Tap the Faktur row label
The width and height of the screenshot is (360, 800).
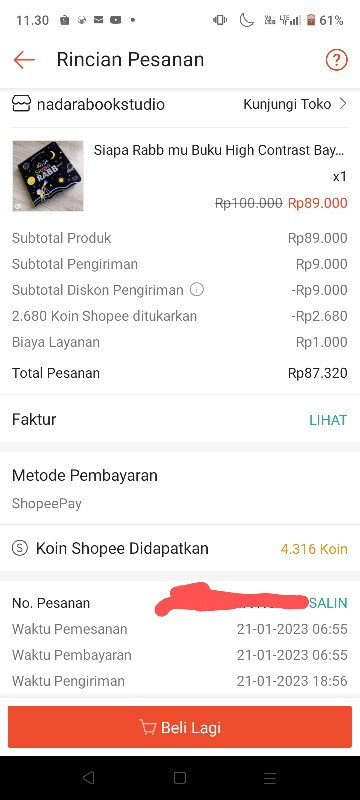(x=34, y=419)
